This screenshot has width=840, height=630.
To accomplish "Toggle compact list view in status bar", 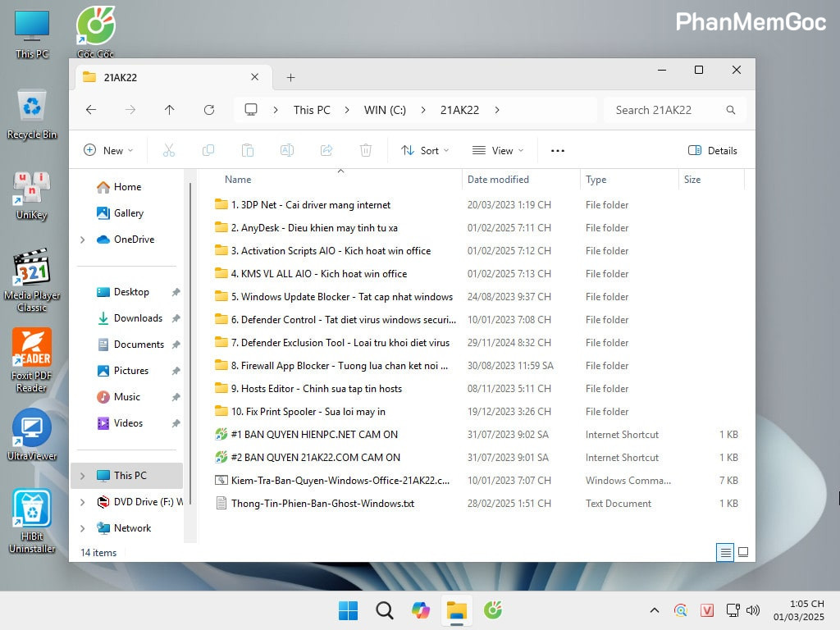I will 725,552.
